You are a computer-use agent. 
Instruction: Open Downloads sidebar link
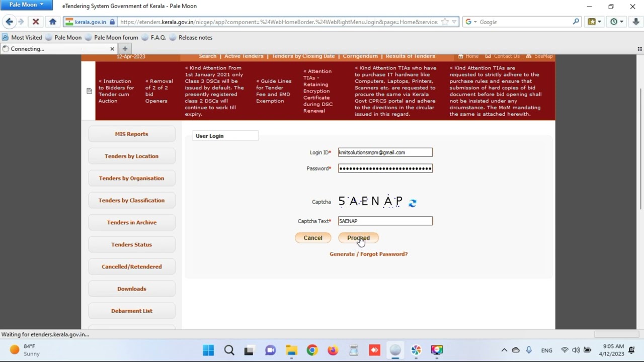(x=131, y=289)
